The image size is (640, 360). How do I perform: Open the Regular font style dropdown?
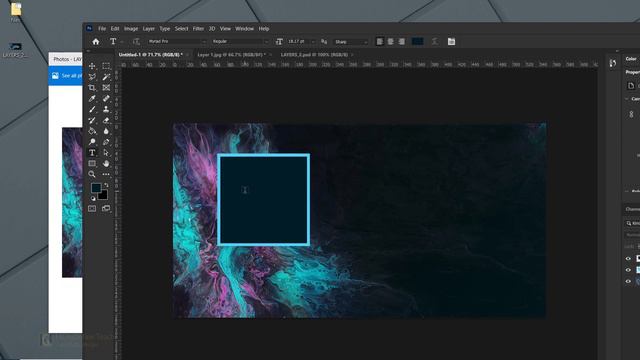(x=240, y=42)
